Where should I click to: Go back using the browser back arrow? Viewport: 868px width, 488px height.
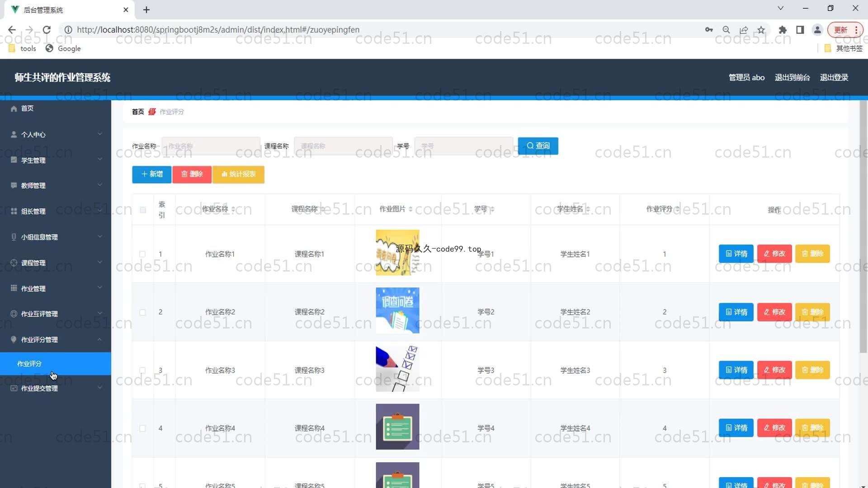[x=12, y=30]
